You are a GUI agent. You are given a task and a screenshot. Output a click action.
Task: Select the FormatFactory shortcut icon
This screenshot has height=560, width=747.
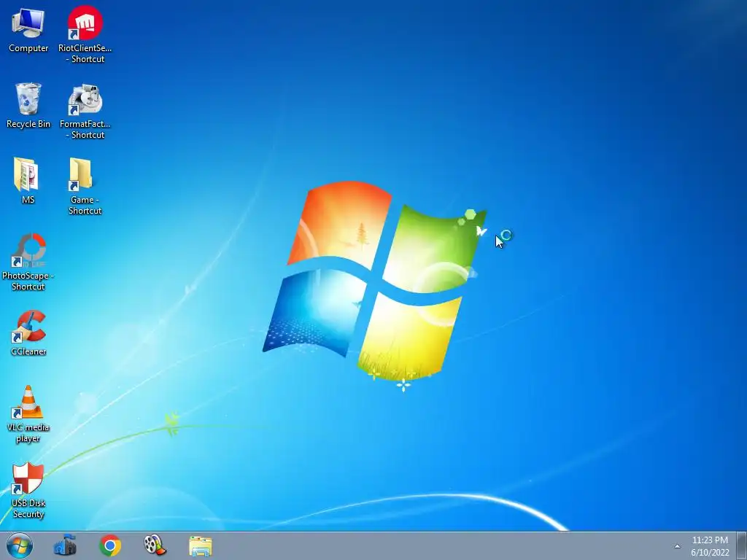click(x=85, y=111)
